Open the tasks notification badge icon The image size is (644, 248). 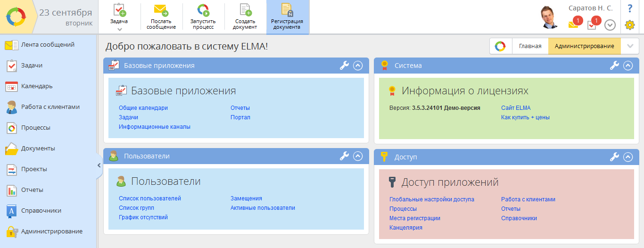593,25
